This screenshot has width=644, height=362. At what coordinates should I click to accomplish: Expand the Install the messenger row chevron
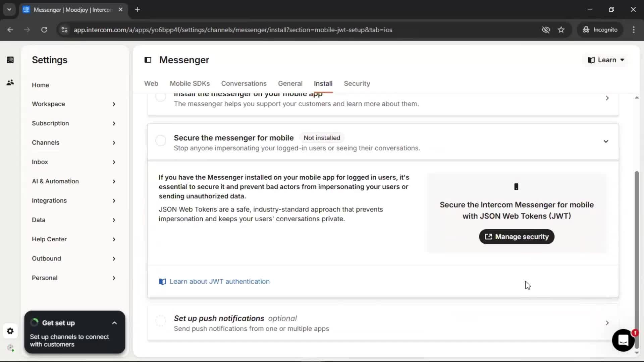click(x=607, y=98)
